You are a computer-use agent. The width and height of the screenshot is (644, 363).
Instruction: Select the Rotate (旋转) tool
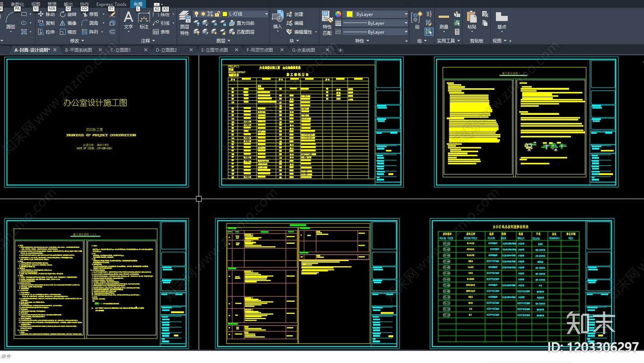(x=68, y=14)
